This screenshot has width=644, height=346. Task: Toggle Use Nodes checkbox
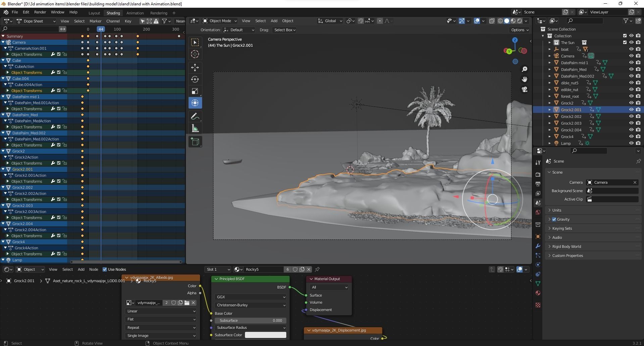coord(105,269)
